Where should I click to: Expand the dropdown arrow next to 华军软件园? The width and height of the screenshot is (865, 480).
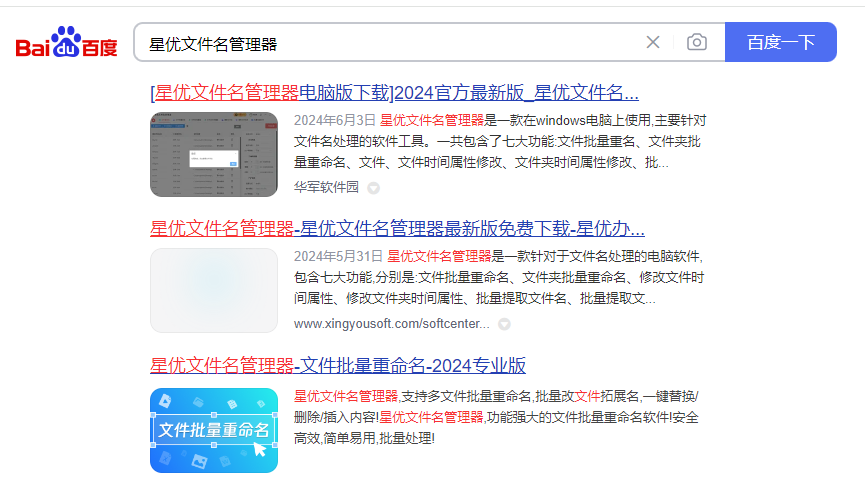(373, 188)
